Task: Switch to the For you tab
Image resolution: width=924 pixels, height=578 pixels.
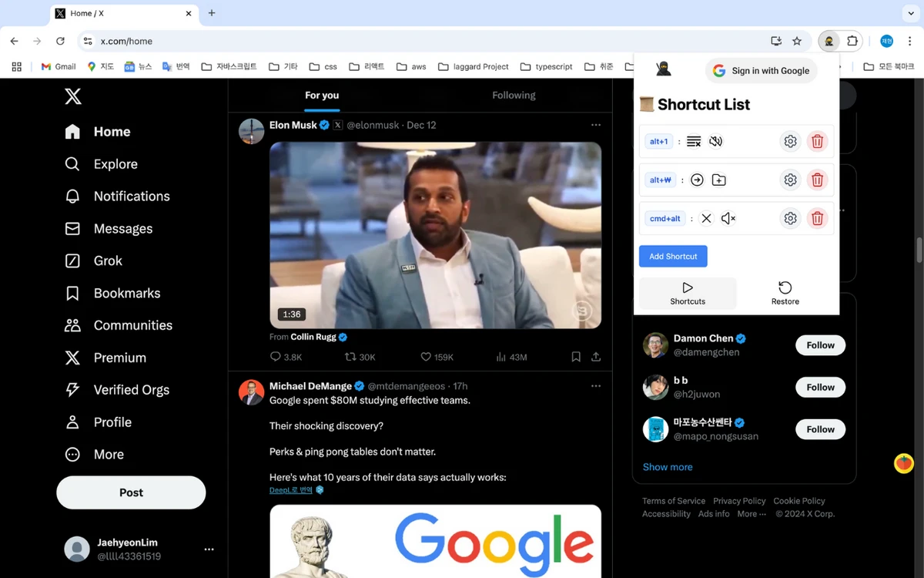Action: 322,96
